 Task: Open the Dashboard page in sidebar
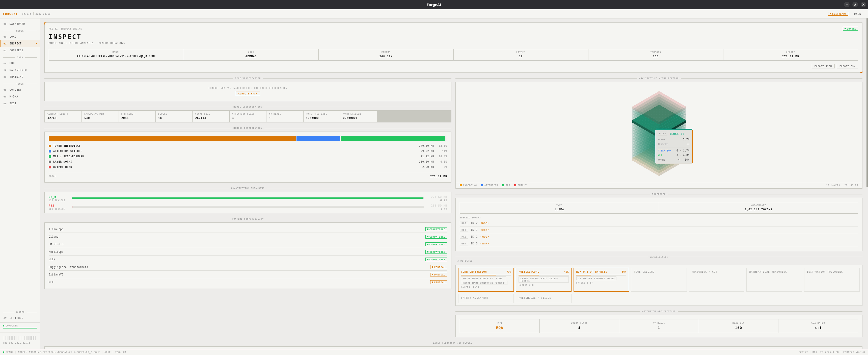pos(20,24)
